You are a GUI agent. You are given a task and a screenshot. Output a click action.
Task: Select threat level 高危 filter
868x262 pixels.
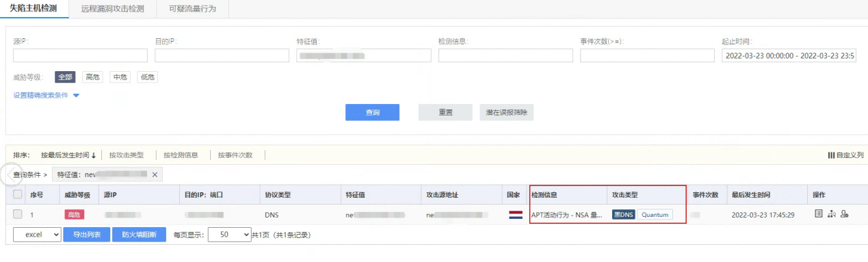92,77
